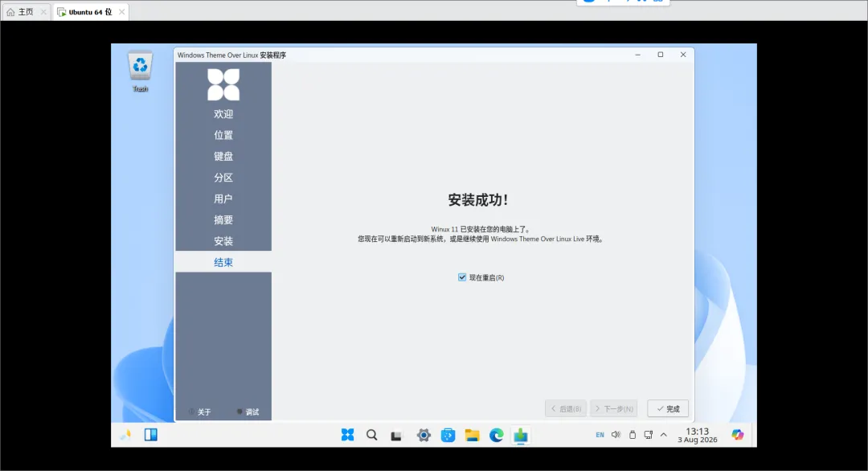The image size is (868, 471).
Task: Expand the hidden tray icons chevron
Action: click(x=664, y=435)
